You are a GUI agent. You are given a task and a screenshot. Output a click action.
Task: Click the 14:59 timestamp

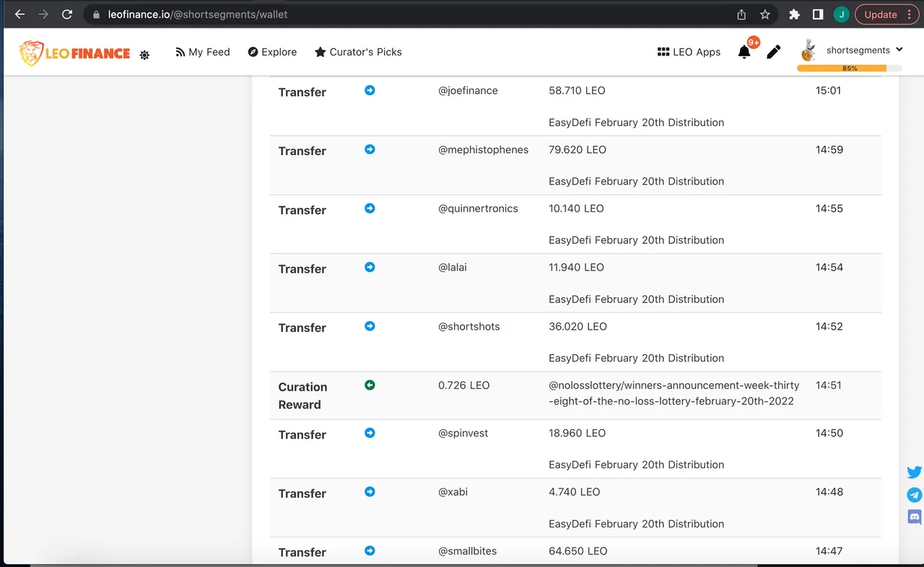pos(829,149)
